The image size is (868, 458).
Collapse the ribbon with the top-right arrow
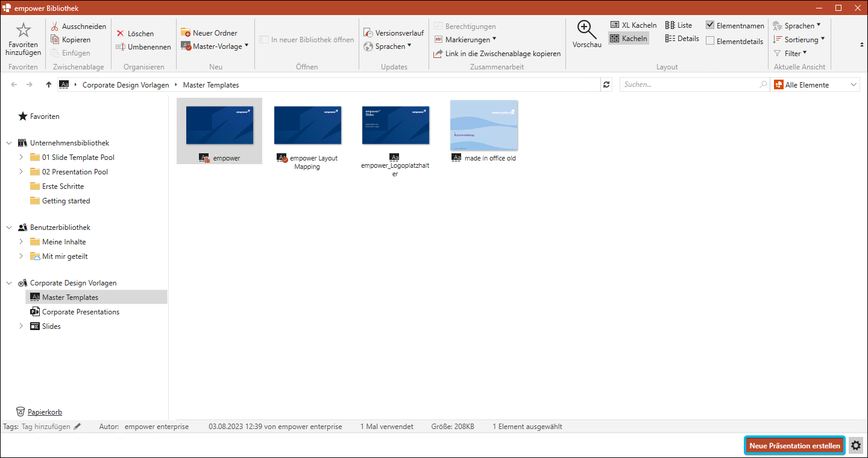pos(861,45)
